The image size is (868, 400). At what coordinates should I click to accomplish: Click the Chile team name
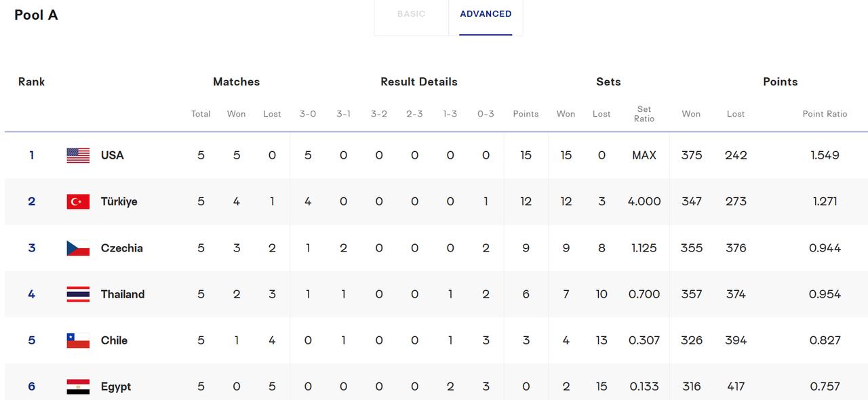tap(114, 340)
